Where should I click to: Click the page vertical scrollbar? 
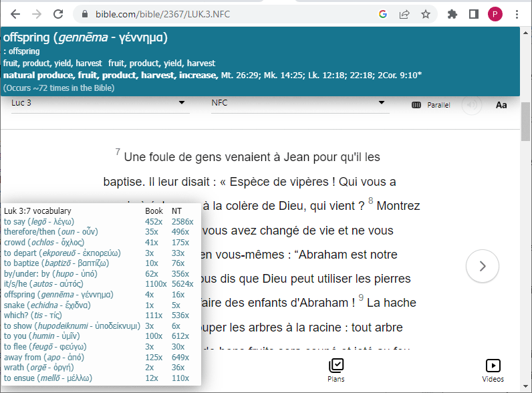pos(526,201)
